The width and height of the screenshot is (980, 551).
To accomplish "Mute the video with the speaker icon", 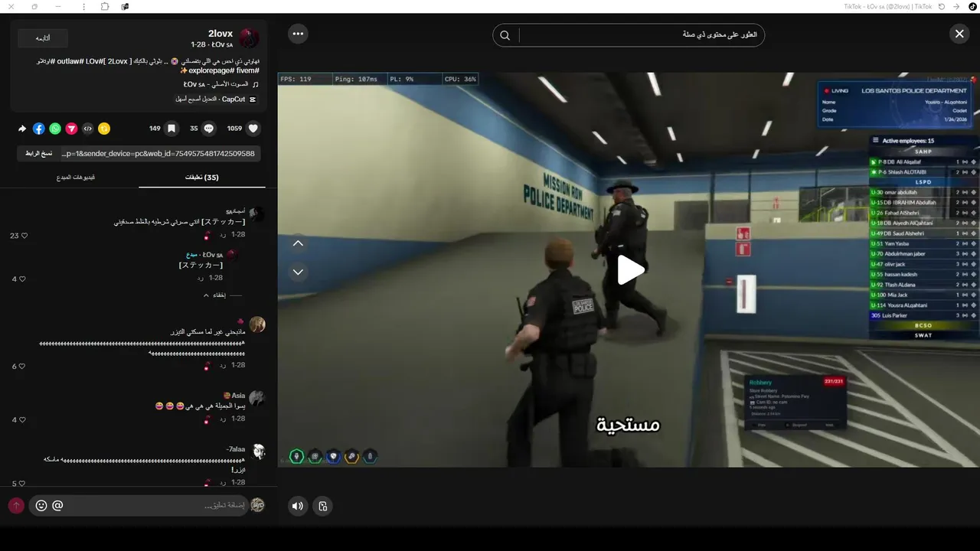I will click(298, 506).
